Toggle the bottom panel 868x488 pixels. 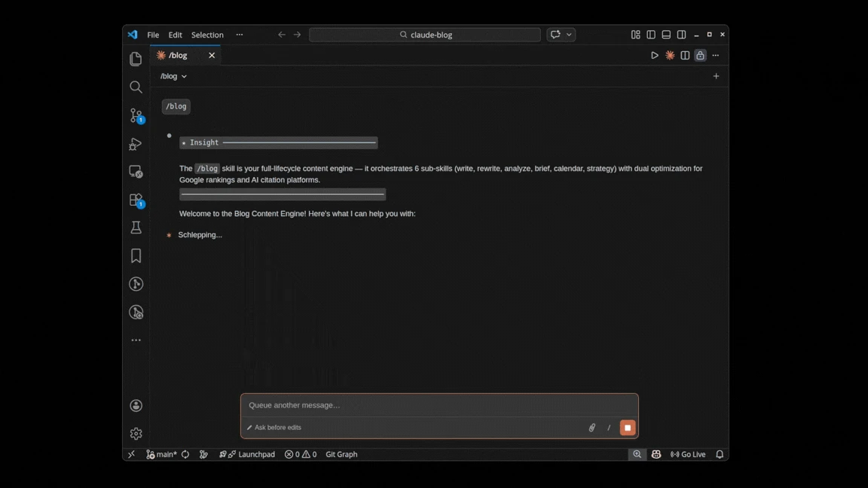pyautogui.click(x=666, y=35)
